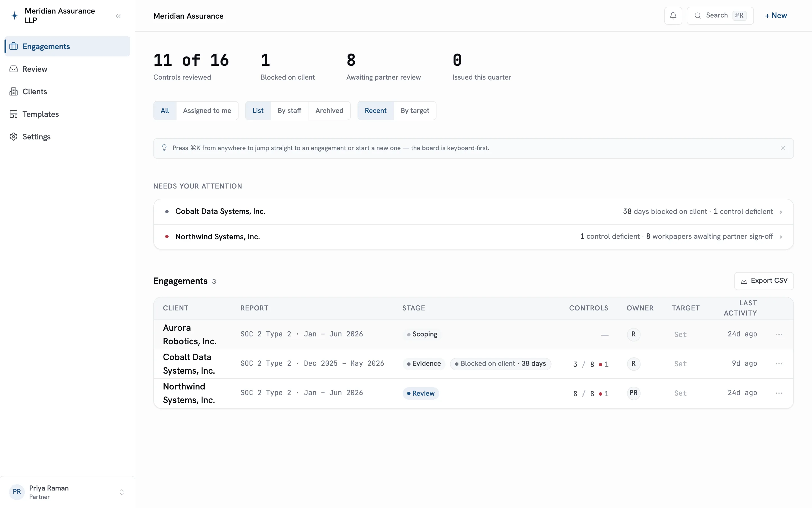Screen dimensions: 812x508
Task: Open the Search field
Action: point(720,16)
